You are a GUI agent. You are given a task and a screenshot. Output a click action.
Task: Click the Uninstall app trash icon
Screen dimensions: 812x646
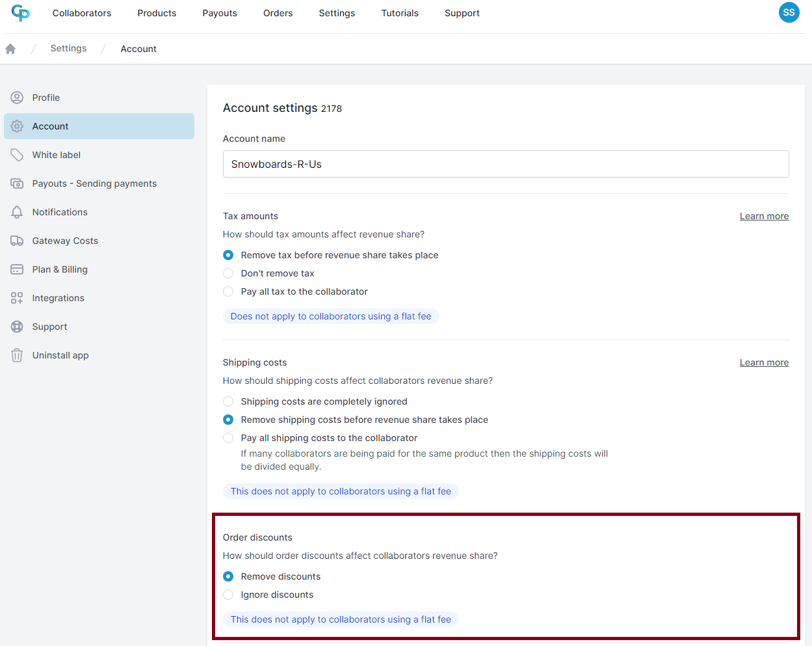click(17, 355)
